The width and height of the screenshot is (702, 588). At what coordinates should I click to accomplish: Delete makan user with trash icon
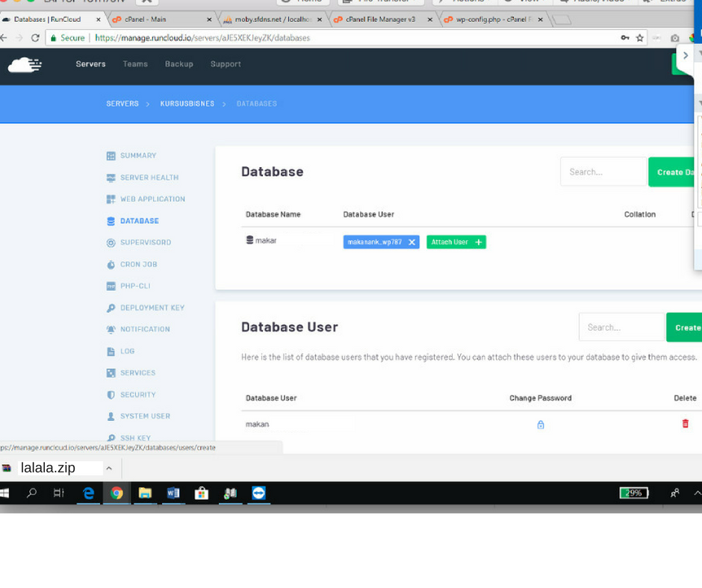click(685, 423)
